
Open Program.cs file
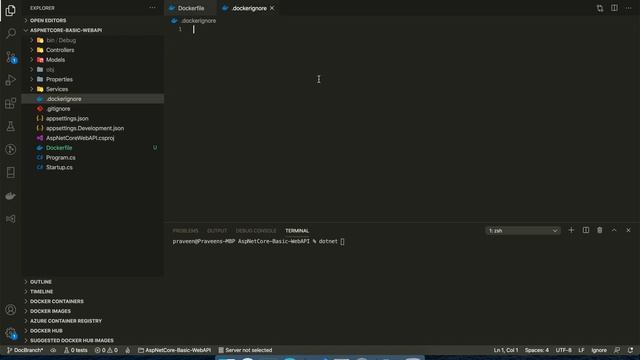(93, 158)
